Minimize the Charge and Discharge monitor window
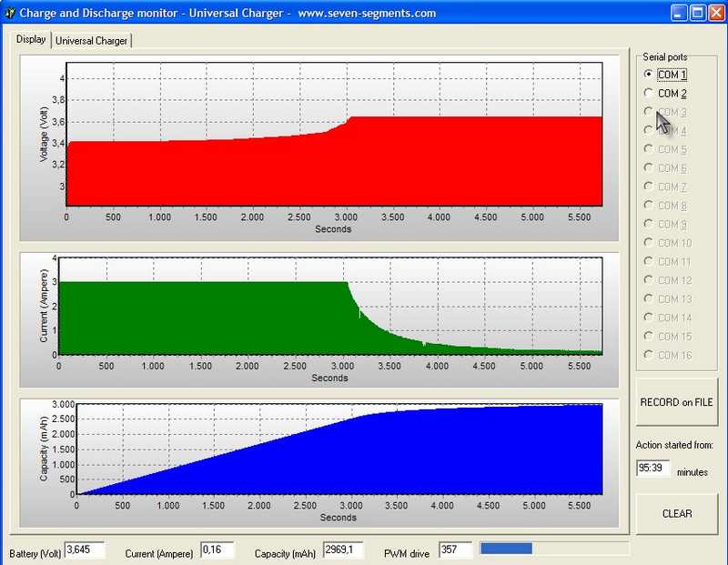 coord(679,13)
